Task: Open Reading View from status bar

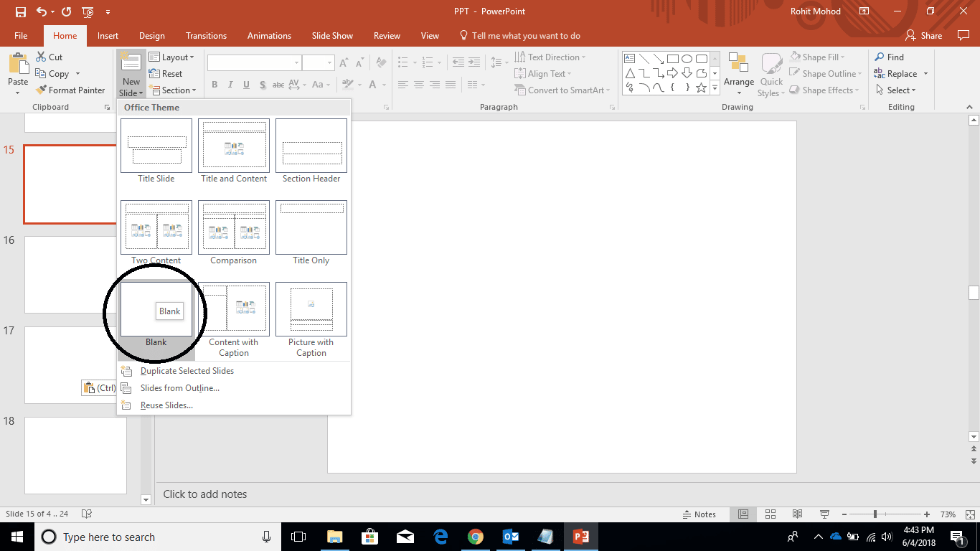Action: [797, 514]
